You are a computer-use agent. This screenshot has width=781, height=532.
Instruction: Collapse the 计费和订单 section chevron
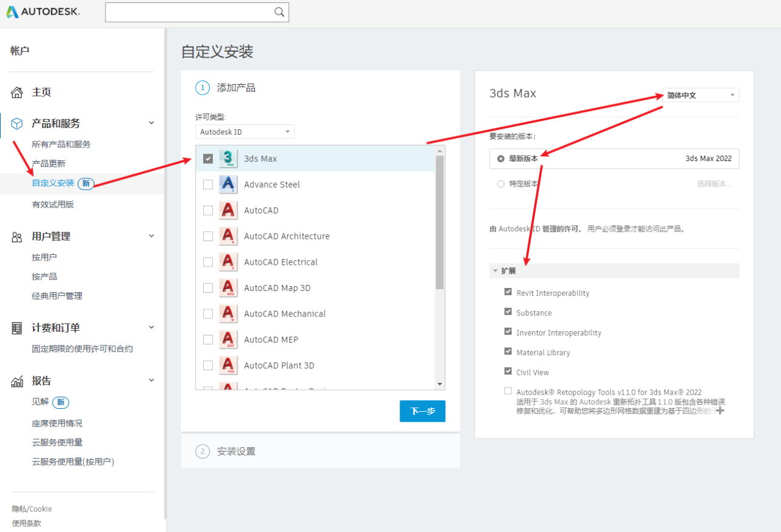pos(152,328)
